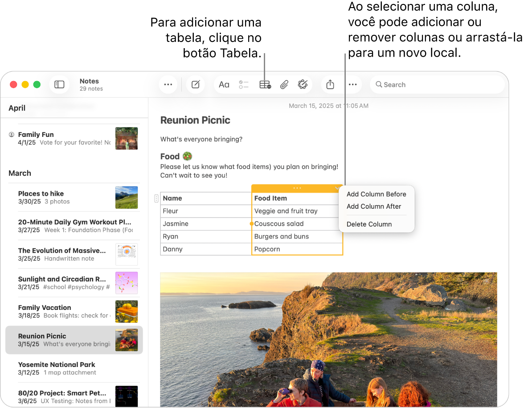Click the Family Vacation thumbnail image

pos(127,312)
